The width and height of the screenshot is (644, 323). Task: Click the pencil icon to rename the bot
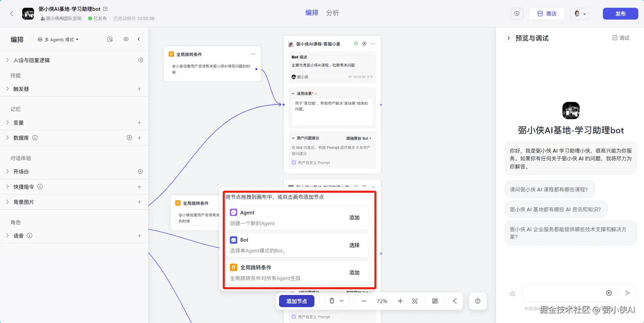point(105,9)
